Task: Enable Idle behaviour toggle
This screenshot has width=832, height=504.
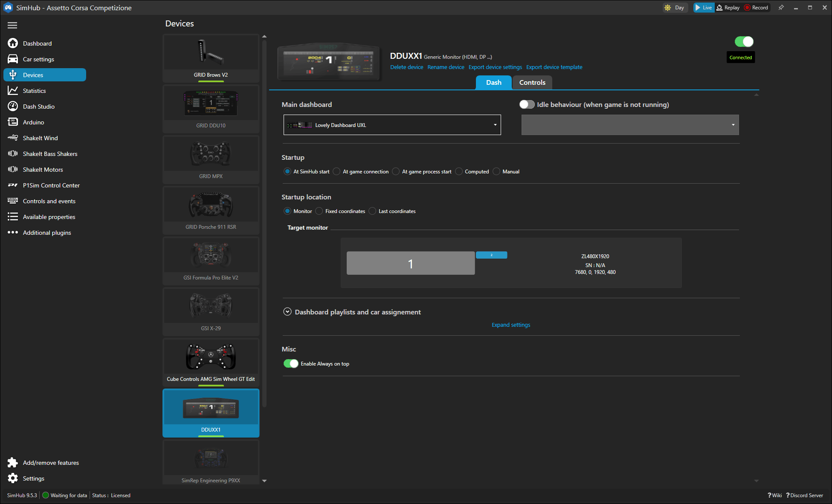Action: 527,105
